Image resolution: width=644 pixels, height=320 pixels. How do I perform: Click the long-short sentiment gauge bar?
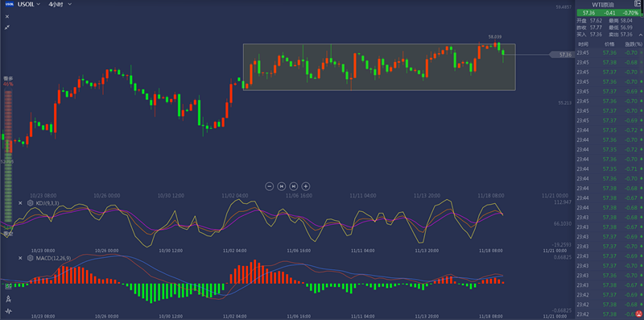[x=8, y=156]
